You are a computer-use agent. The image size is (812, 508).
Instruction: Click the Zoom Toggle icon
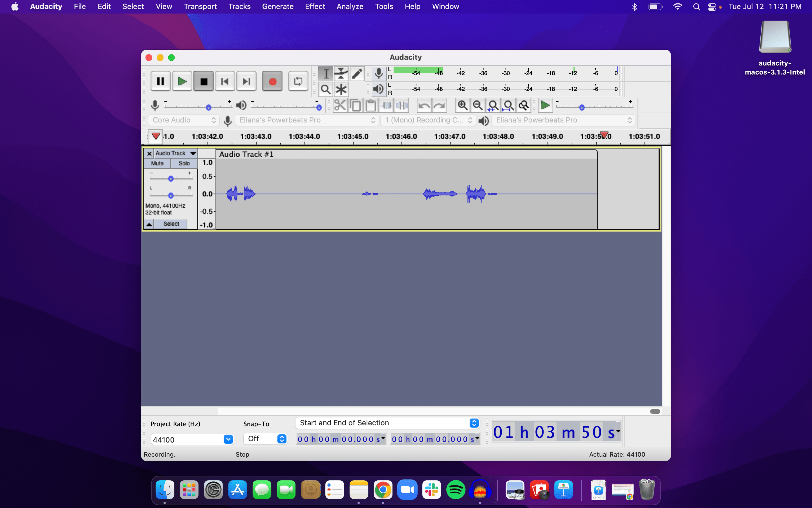(x=524, y=106)
